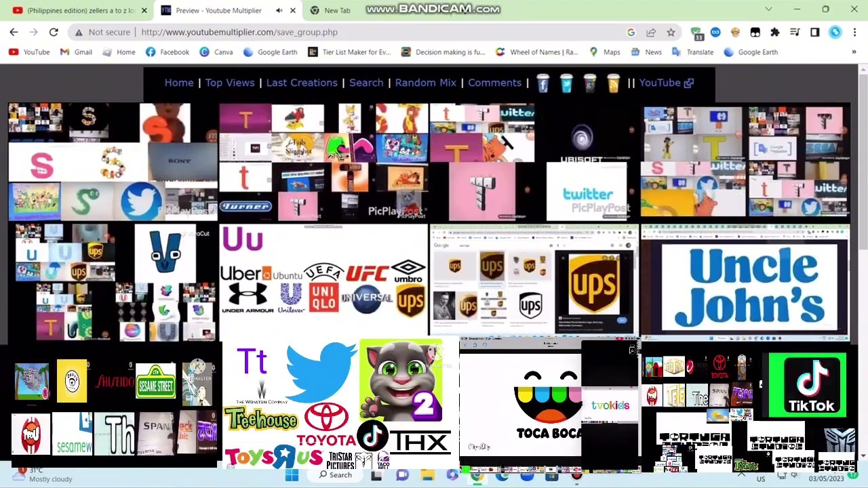Open the Facebook bookmark
The width and height of the screenshot is (868, 488).
pyautogui.click(x=167, y=52)
